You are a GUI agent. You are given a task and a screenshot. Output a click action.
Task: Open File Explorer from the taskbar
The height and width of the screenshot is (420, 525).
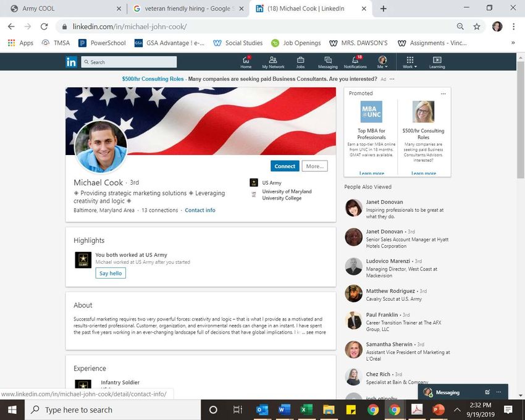pyautogui.click(x=329, y=409)
